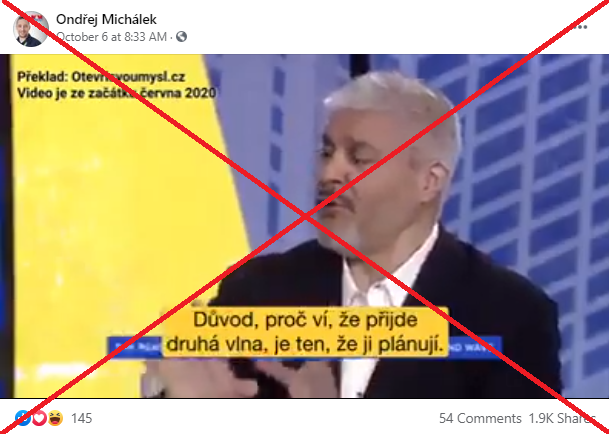Click the globe public audience icon
The height and width of the screenshot is (434, 609).
[x=181, y=37]
